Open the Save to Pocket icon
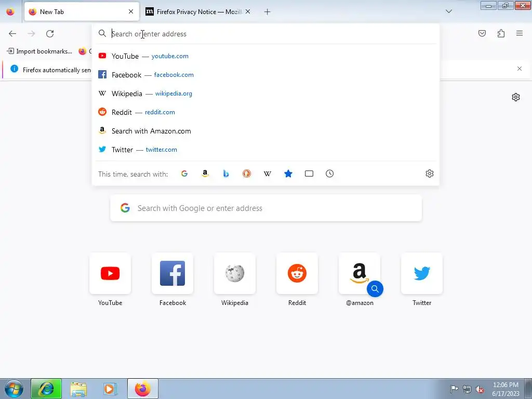532x399 pixels. [x=482, y=33]
